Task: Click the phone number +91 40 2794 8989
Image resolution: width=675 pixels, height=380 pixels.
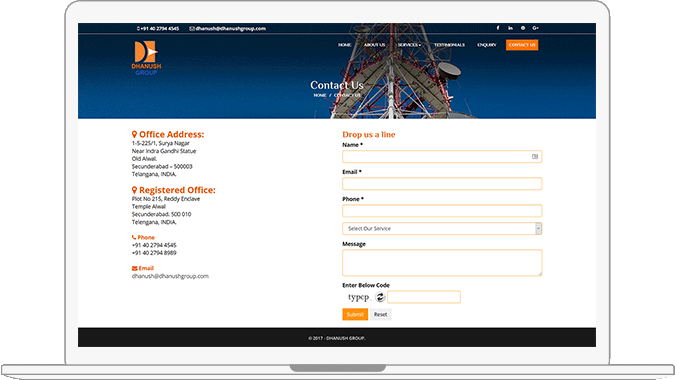Action: 154,253
